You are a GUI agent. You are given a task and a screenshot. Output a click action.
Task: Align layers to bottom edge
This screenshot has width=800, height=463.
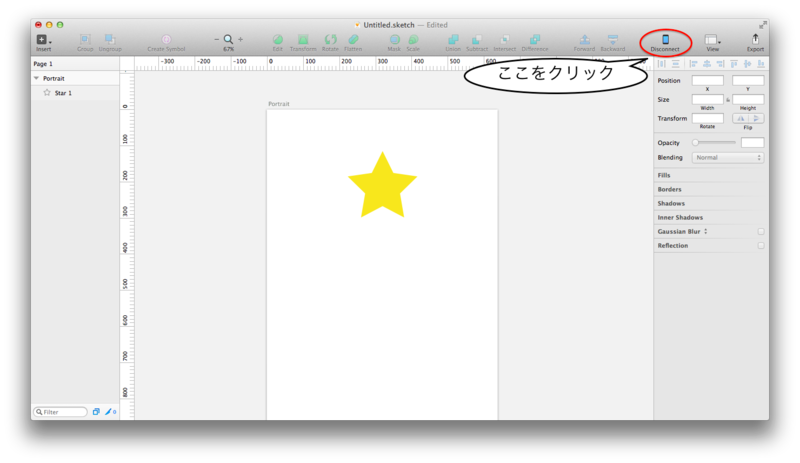(x=761, y=64)
